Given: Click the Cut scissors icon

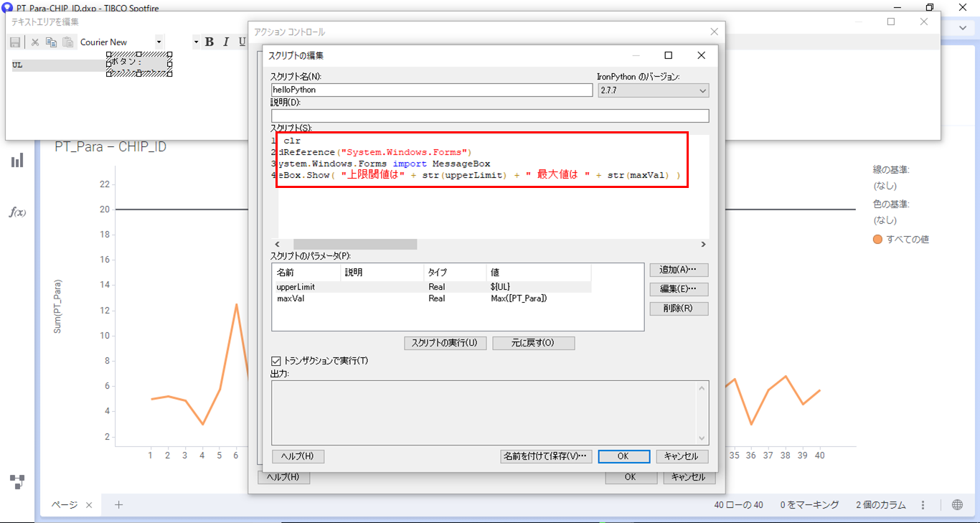Looking at the screenshot, I should pos(34,42).
